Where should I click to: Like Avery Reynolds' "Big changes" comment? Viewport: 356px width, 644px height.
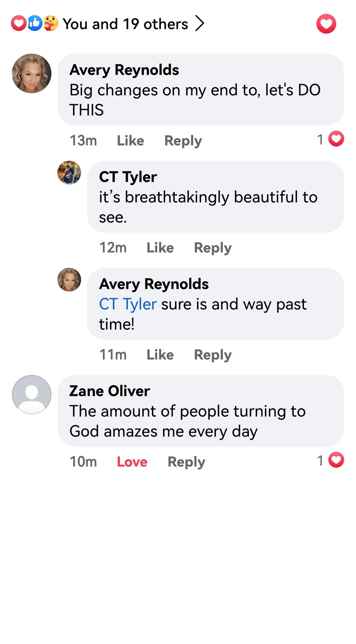[131, 141]
